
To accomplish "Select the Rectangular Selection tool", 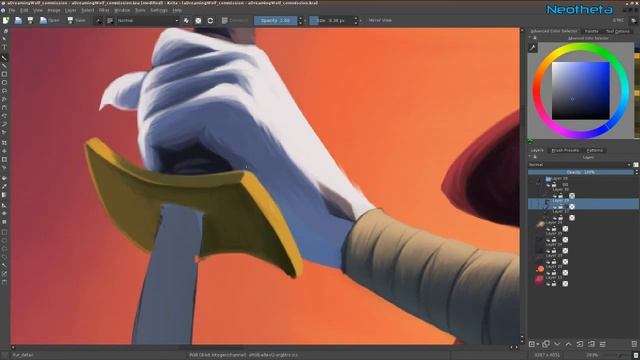I will tap(4, 232).
